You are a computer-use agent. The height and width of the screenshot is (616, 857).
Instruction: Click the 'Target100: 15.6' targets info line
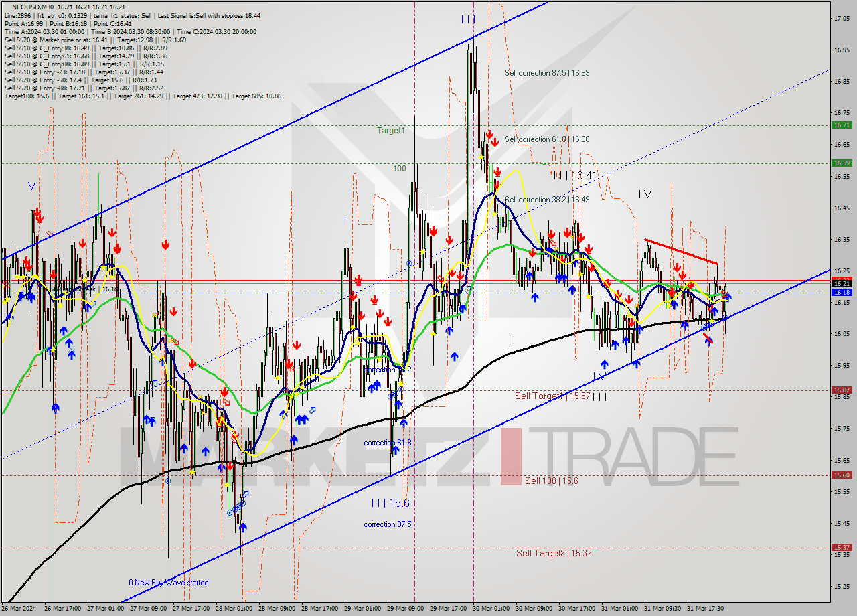143,96
